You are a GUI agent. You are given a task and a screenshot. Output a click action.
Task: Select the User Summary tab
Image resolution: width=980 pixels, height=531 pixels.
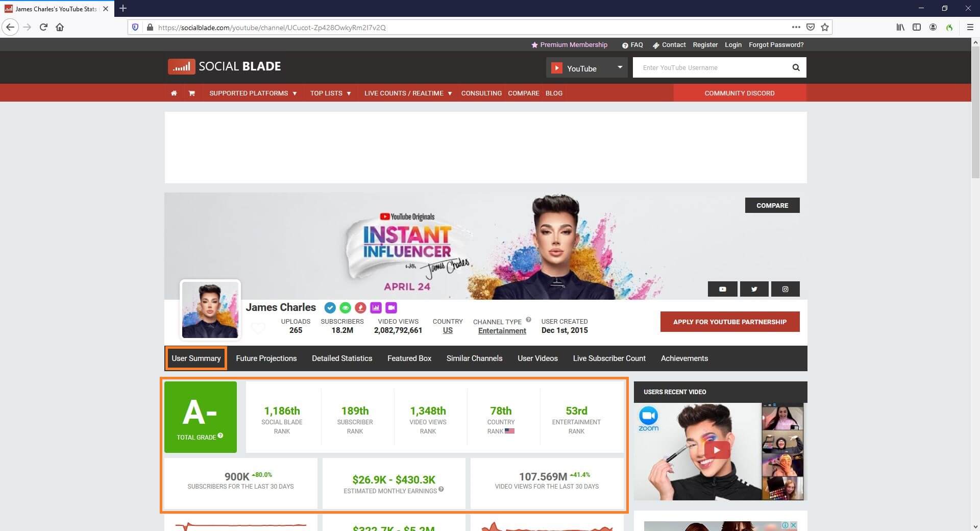pos(196,358)
